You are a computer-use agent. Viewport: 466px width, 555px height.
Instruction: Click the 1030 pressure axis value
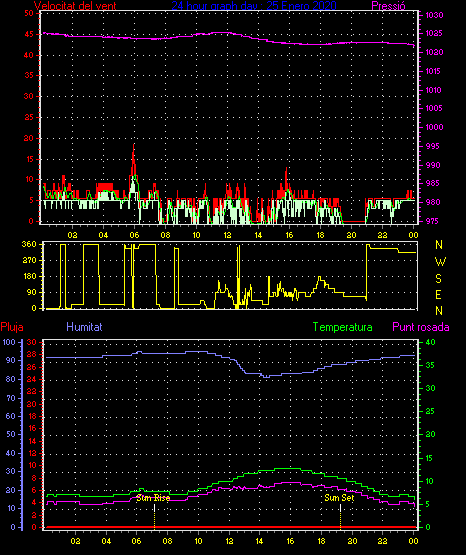coord(434,15)
